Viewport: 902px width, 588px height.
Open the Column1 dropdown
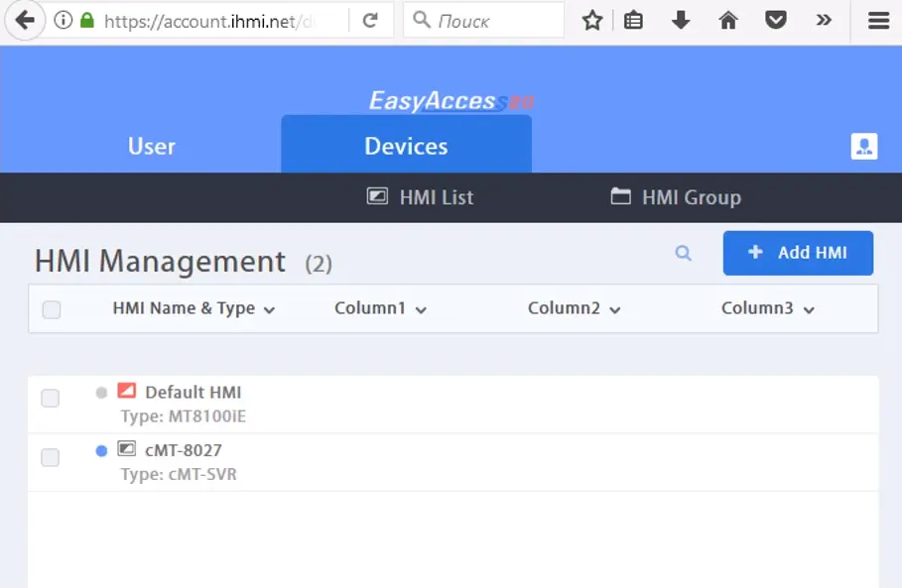pyautogui.click(x=380, y=308)
